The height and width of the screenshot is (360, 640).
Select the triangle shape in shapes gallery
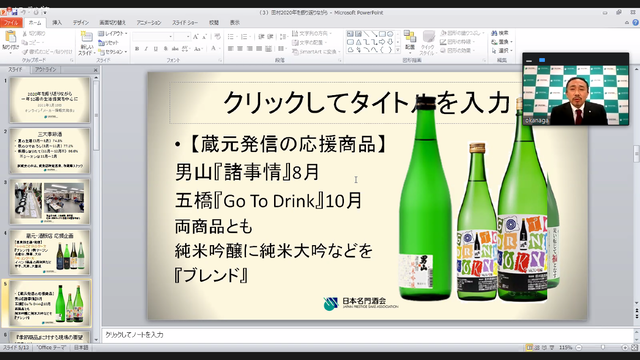click(x=358, y=42)
